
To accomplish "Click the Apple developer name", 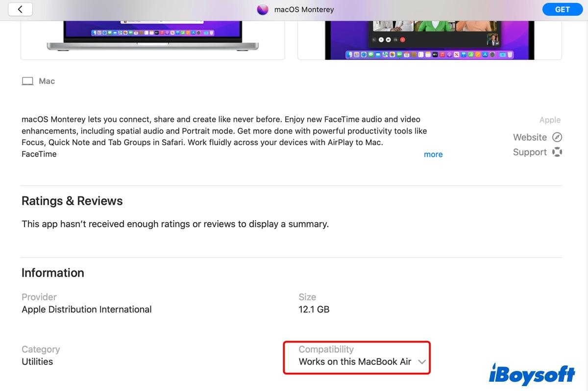I will 550,120.
